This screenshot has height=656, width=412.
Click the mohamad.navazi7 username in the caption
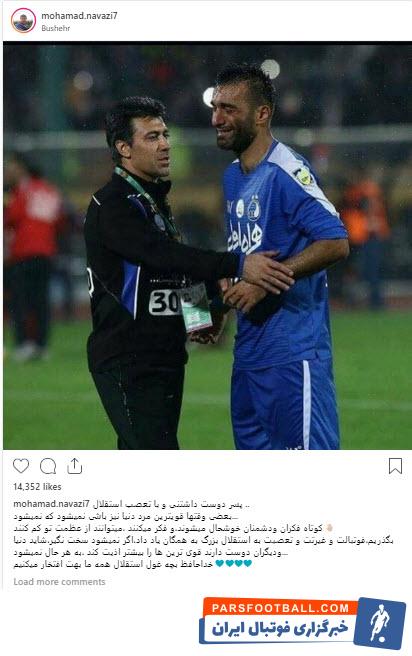51,504
